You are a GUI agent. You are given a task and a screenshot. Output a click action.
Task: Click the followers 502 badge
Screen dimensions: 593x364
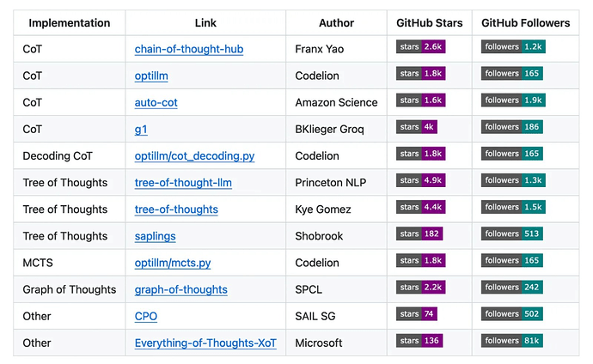point(512,314)
